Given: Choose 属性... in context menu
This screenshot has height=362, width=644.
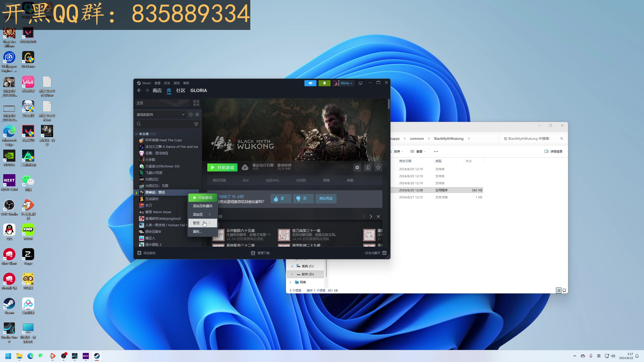Looking at the screenshot, I should (x=203, y=232).
